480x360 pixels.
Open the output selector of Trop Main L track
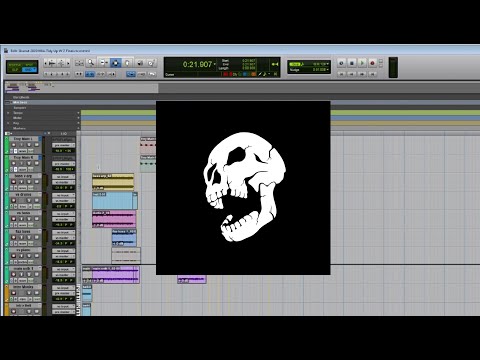pos(63,145)
